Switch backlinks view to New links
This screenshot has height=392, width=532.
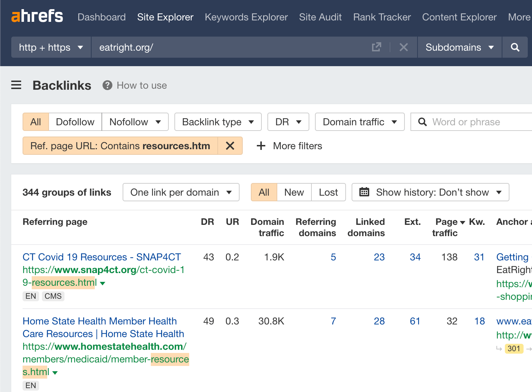(294, 192)
